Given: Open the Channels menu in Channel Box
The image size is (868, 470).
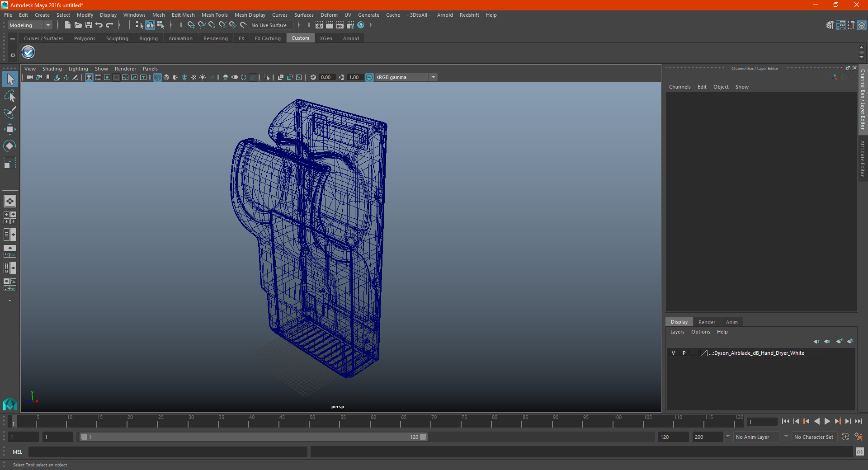Looking at the screenshot, I should [679, 87].
